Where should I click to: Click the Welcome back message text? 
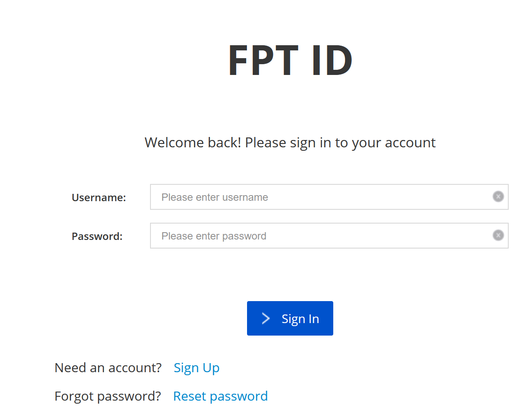coord(290,143)
